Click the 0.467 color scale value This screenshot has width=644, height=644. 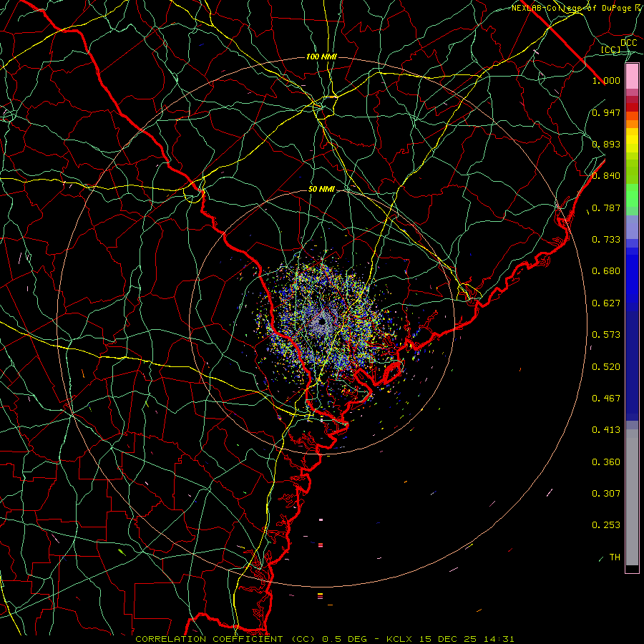click(606, 399)
